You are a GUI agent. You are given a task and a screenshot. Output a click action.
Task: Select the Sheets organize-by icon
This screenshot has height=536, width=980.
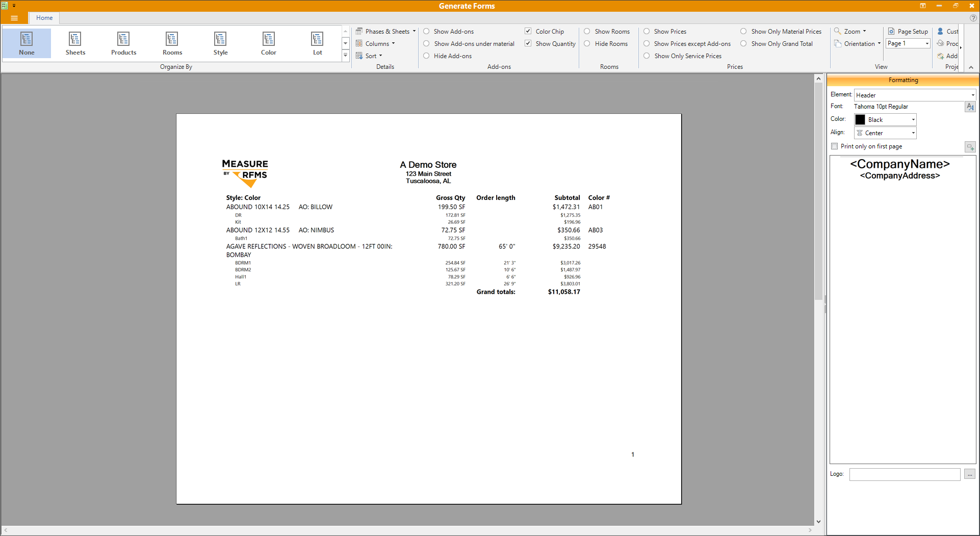[75, 43]
